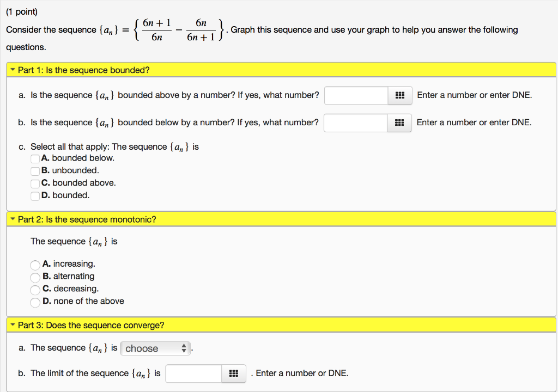This screenshot has width=558, height=392.
Task: Click '. Enter a number or DNE.' text
Action: [300, 373]
